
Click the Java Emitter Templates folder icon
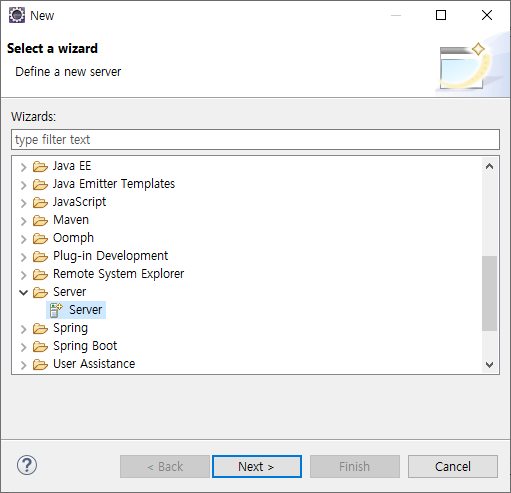pos(40,184)
